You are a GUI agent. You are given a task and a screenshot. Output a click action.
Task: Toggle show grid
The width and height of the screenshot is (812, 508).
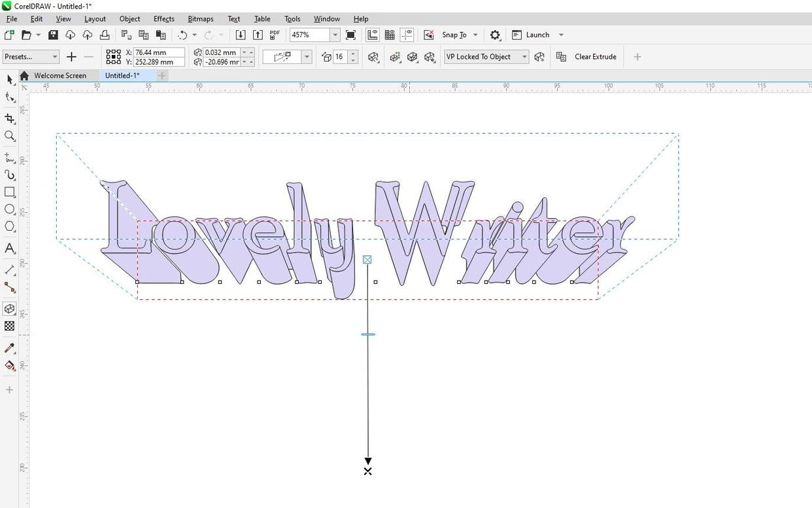[390, 35]
